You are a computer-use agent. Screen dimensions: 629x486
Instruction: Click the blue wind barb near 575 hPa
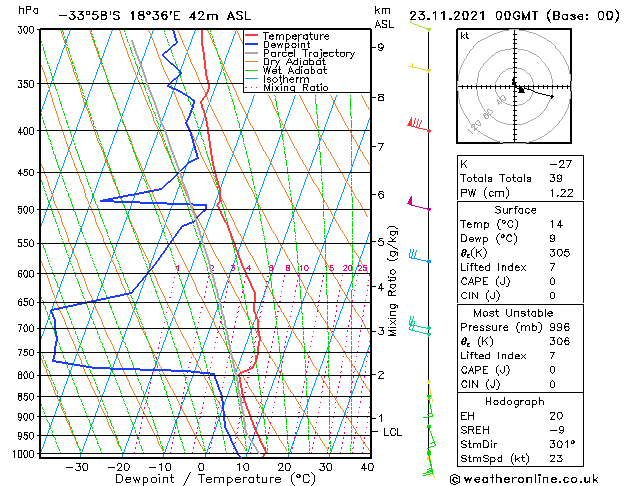coord(420,256)
